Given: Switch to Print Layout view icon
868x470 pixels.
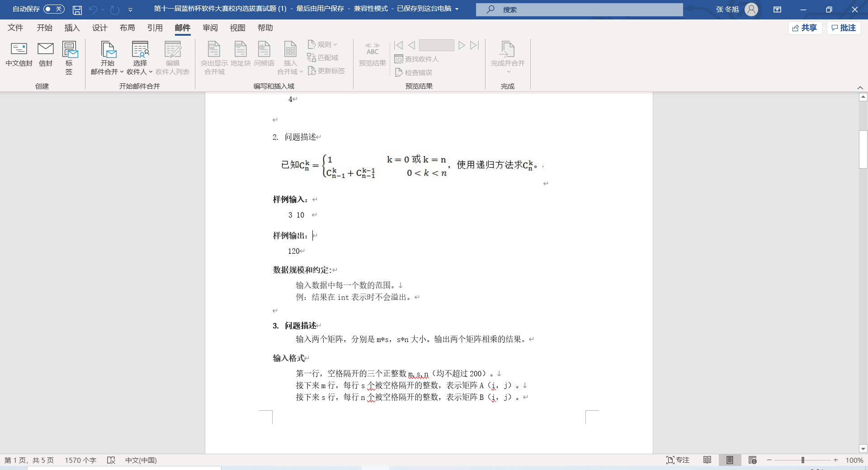Looking at the screenshot, I should coord(730,460).
